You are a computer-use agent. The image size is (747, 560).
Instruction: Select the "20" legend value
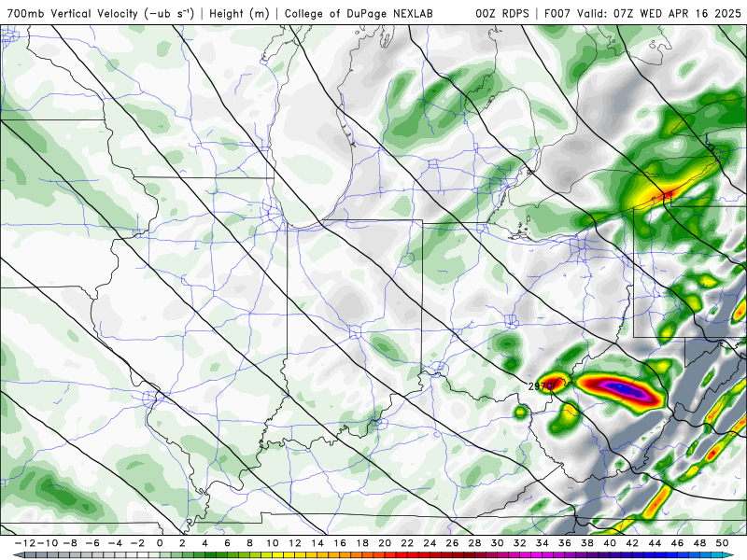click(385, 543)
